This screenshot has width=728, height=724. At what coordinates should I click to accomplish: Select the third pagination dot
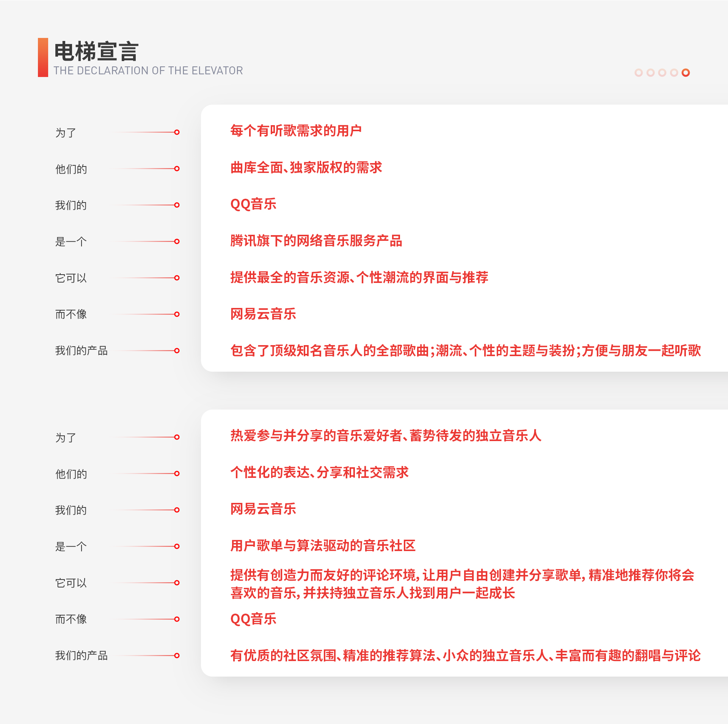662,72
